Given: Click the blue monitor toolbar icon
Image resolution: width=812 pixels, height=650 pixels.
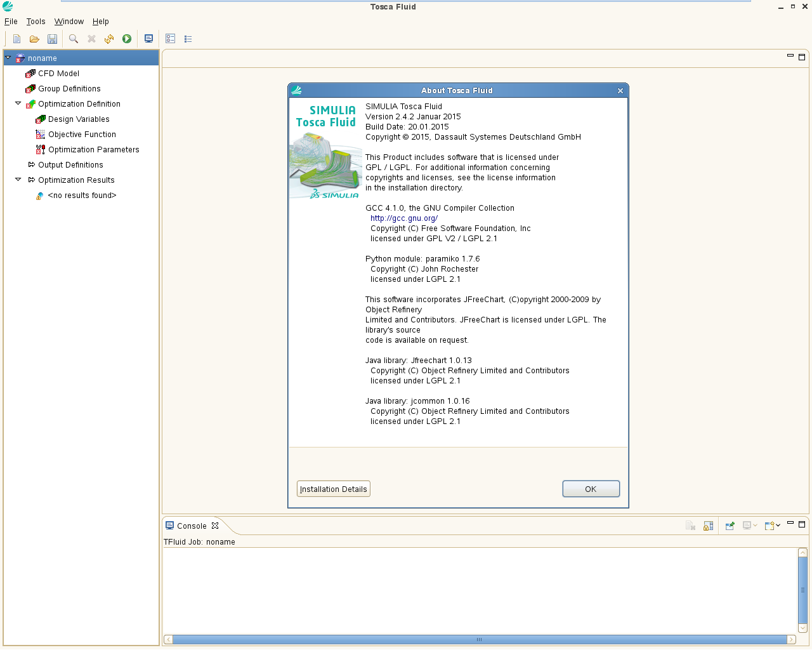Looking at the screenshot, I should click(148, 39).
